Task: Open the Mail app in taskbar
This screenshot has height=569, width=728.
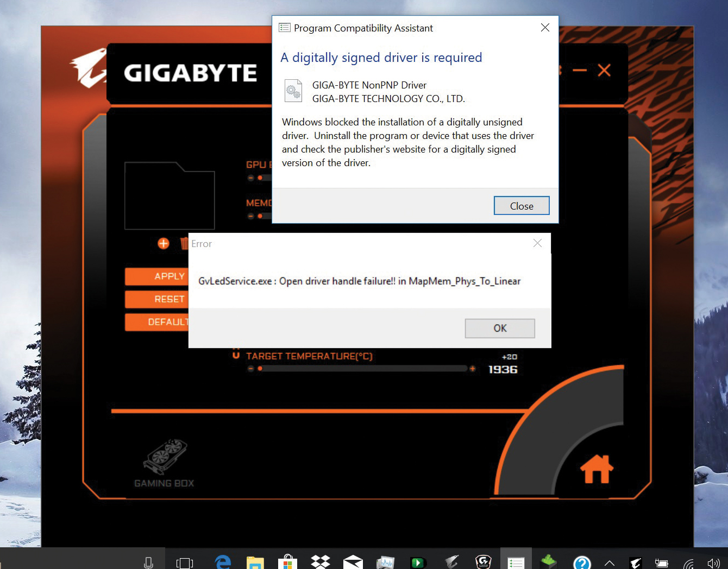Action: coord(353,562)
